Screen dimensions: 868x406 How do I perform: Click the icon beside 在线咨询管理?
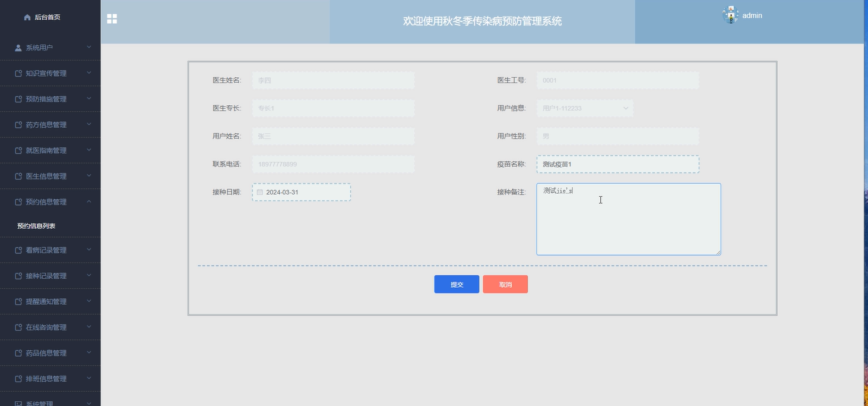tap(18, 328)
